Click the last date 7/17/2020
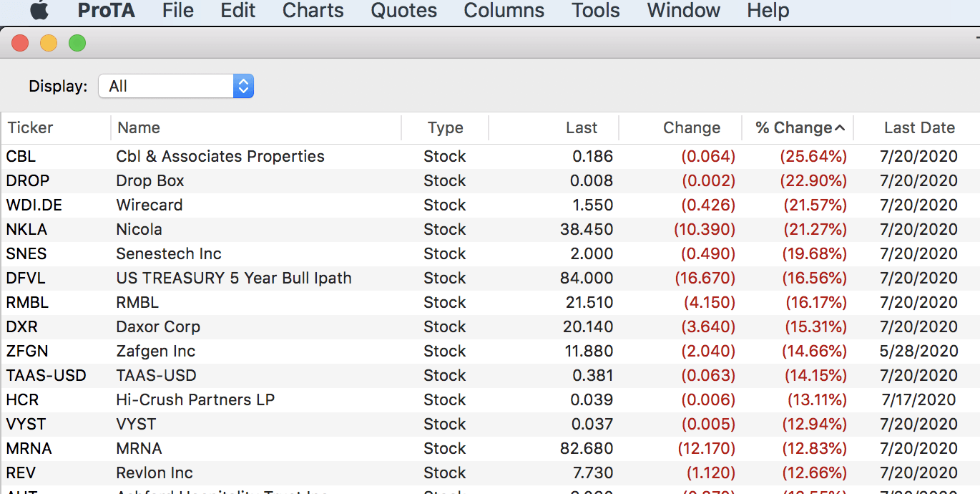The image size is (980, 494). pyautogui.click(x=919, y=399)
